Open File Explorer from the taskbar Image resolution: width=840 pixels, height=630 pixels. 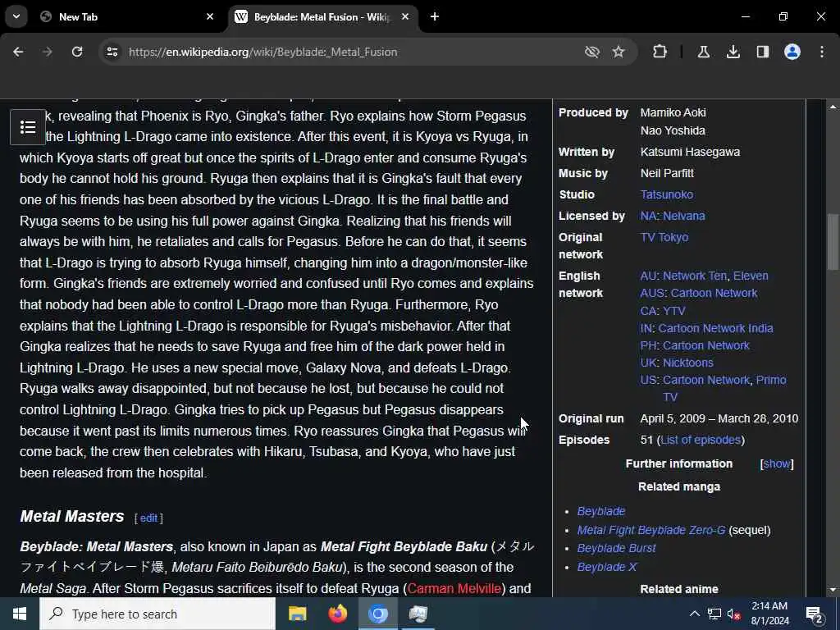pos(297,614)
